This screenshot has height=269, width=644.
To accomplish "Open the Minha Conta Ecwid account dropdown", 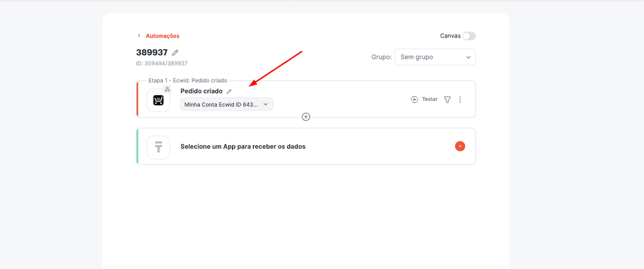I will click(226, 104).
